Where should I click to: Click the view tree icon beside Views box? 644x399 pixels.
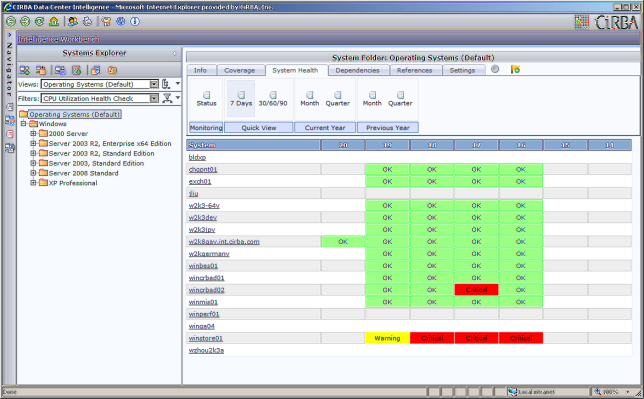pos(166,84)
